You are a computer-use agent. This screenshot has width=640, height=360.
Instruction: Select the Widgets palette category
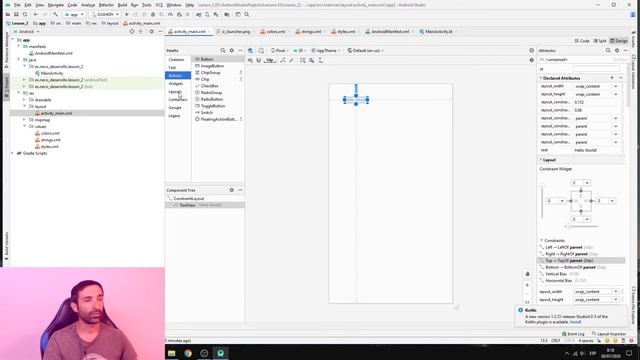click(x=176, y=84)
